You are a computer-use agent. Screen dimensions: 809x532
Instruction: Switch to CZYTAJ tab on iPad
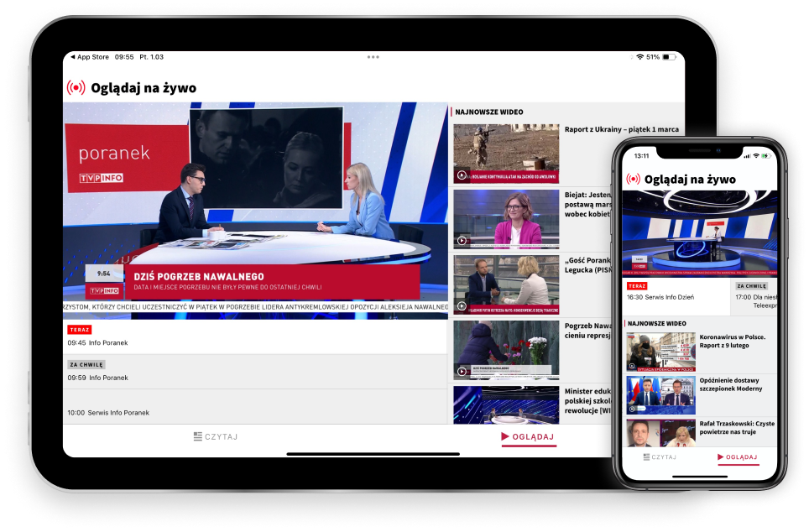[216, 436]
